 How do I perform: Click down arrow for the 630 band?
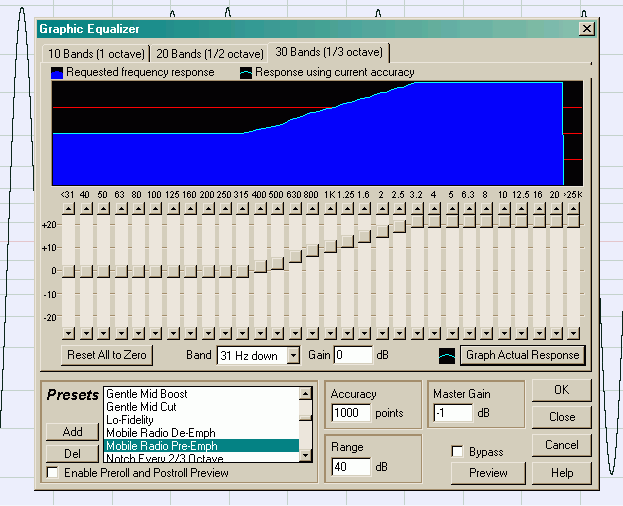[x=295, y=333]
